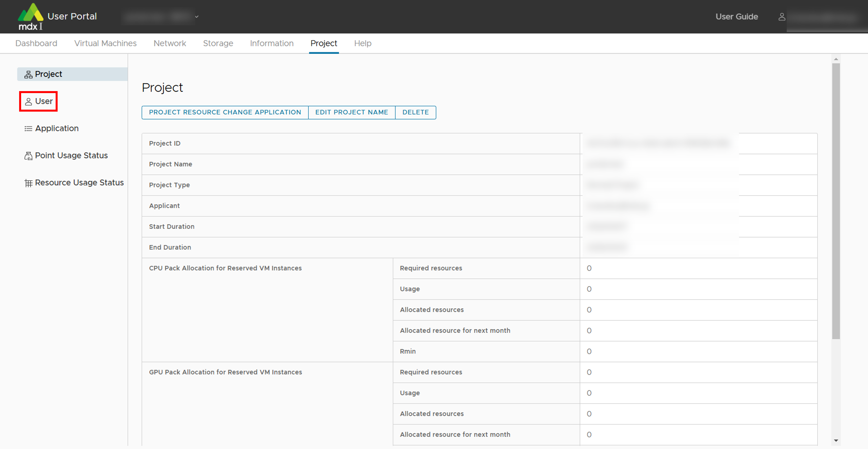Screen dimensions: 868x449
Task: Click the Application list icon
Action: [x=28, y=129]
